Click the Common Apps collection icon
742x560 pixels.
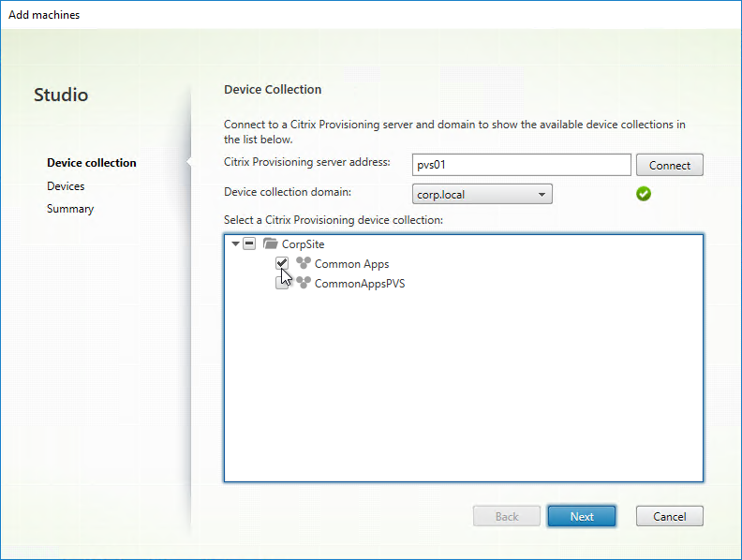(x=304, y=263)
